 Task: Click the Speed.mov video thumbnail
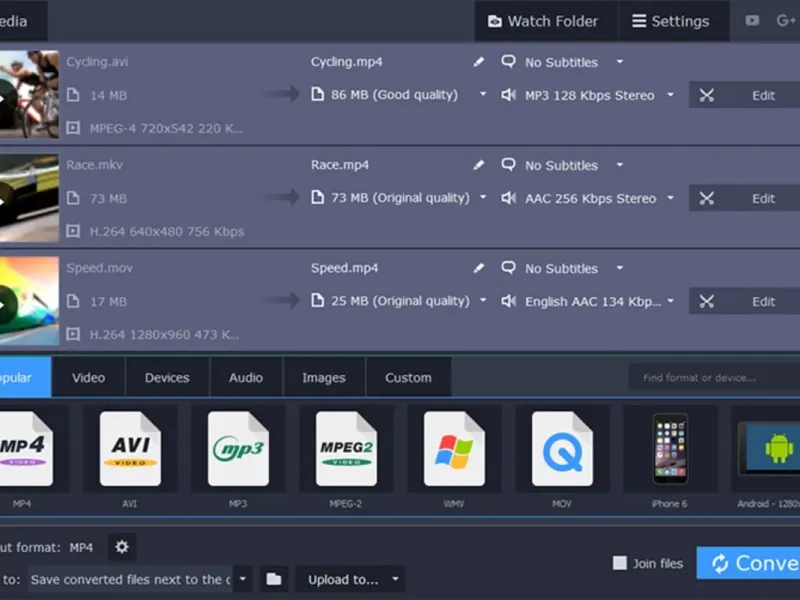(x=29, y=301)
